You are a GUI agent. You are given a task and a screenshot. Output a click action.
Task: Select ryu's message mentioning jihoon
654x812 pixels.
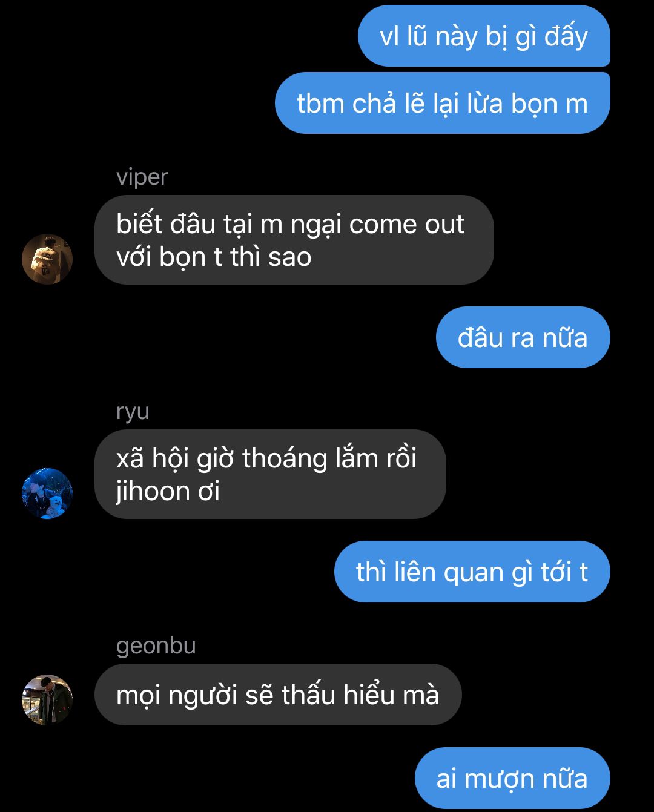[x=270, y=474]
